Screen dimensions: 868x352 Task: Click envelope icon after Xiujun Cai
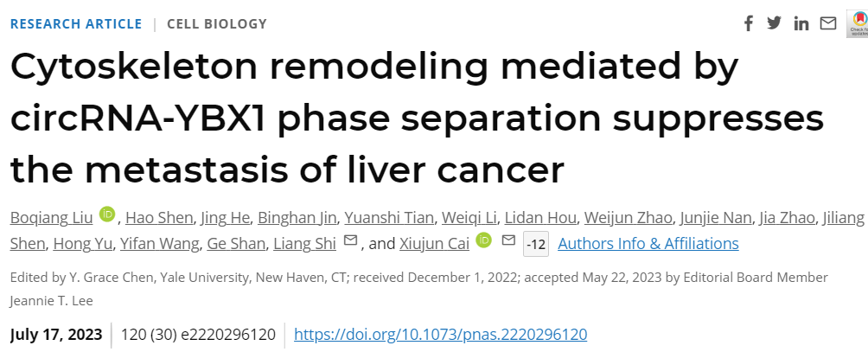click(508, 240)
